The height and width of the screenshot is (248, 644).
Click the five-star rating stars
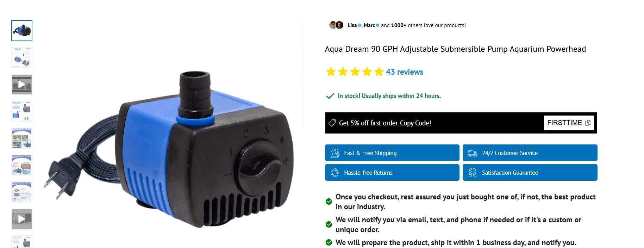[x=355, y=72]
